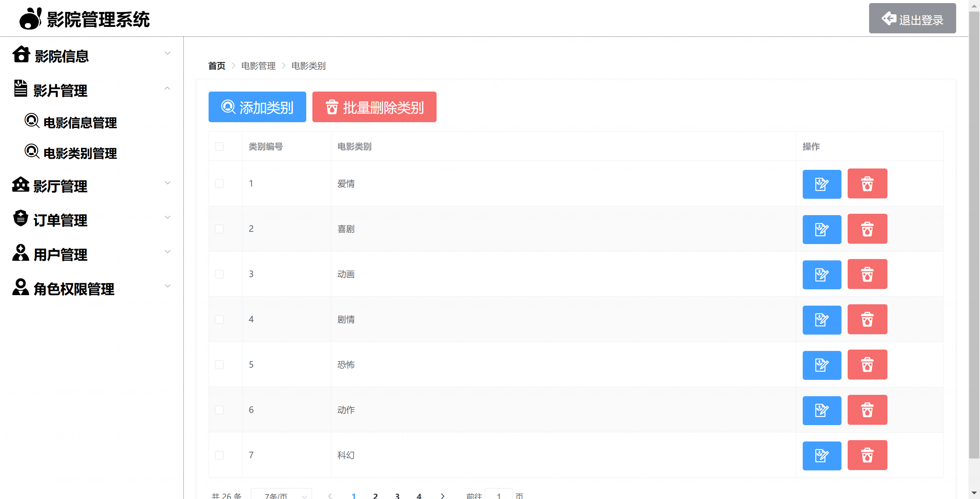980x499 pixels.
Task: Click edit icon for 动画 category row
Action: [x=821, y=274]
